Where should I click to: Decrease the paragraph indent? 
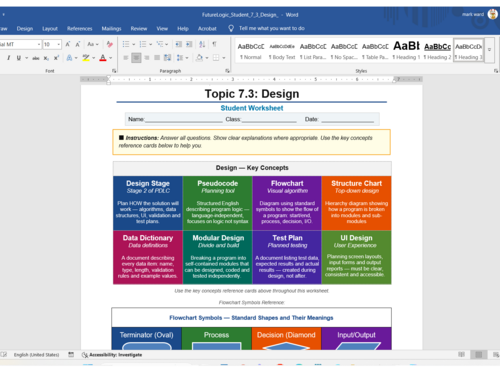click(x=179, y=44)
